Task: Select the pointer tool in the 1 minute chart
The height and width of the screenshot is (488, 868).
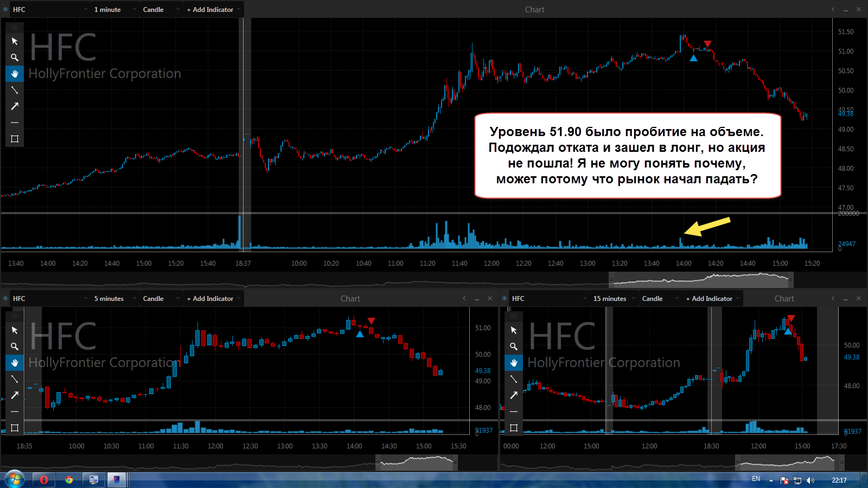Action: coord(15,41)
